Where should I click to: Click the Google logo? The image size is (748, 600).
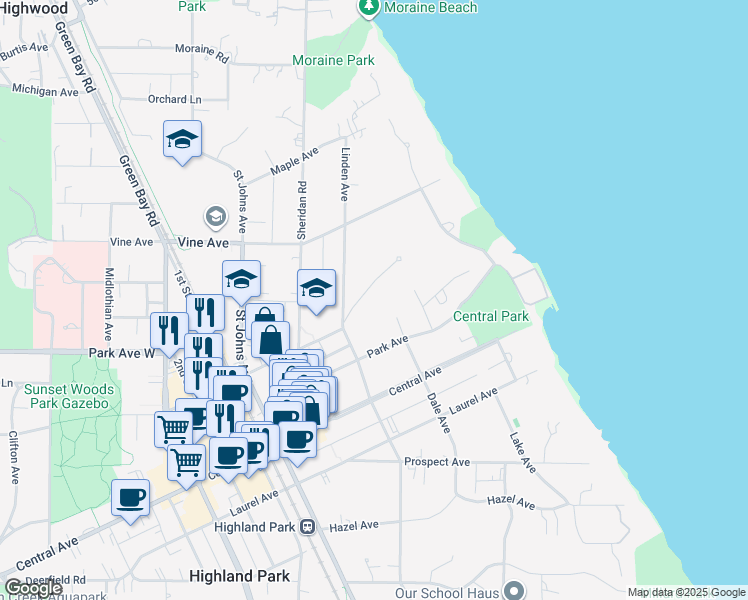(33, 588)
